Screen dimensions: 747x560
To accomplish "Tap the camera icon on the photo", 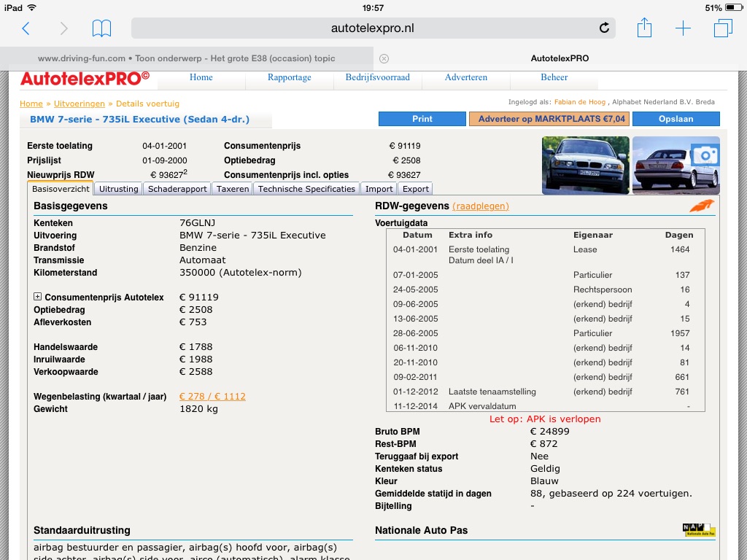I will click(705, 155).
